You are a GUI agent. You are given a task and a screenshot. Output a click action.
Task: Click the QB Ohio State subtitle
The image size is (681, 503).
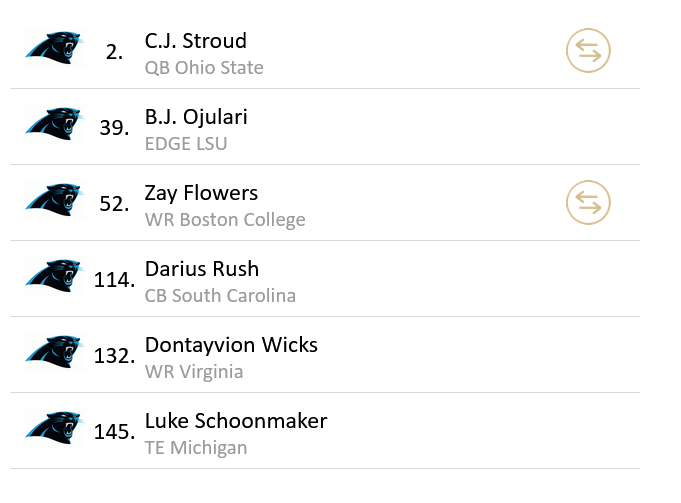point(204,68)
